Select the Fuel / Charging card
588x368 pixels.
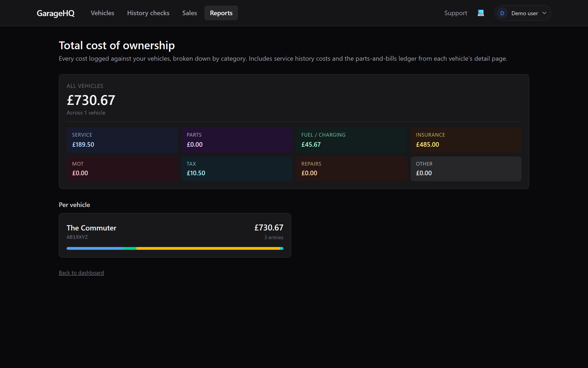coord(351,140)
